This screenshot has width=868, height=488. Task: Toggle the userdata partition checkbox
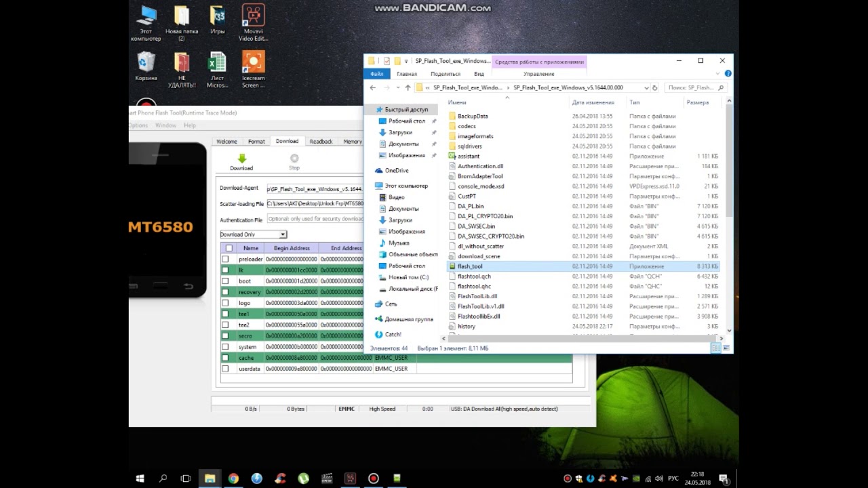point(226,369)
